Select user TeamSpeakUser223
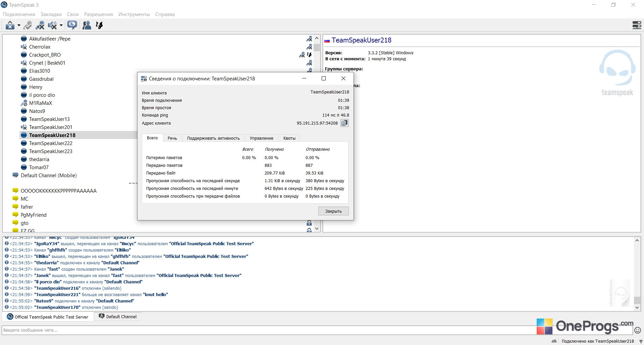This screenshot has width=644, height=345. [x=51, y=151]
